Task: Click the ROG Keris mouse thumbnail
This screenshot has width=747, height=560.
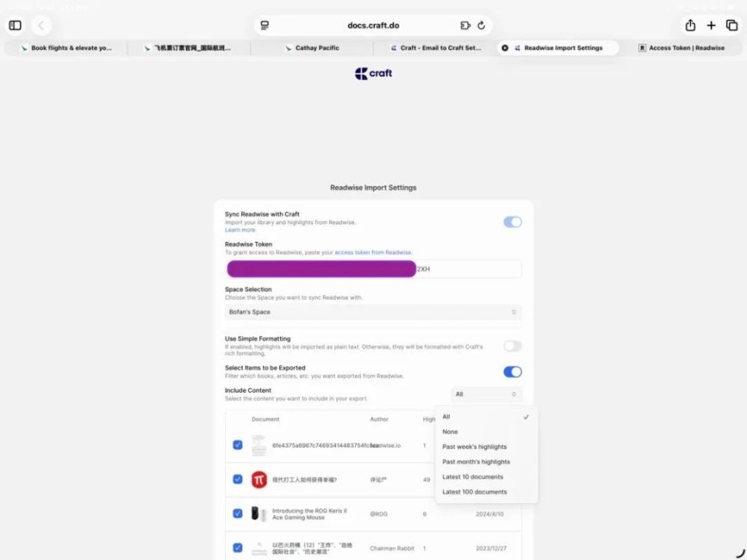Action: point(259,514)
